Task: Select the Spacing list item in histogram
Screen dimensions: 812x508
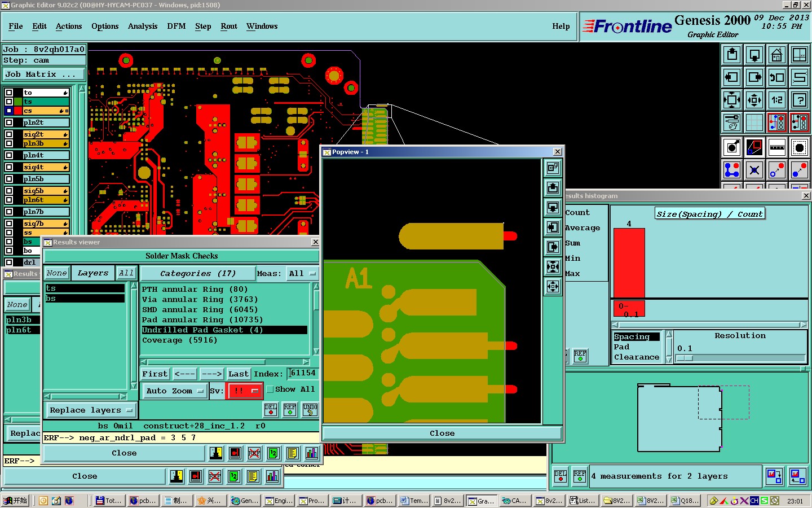Action: 637,337
